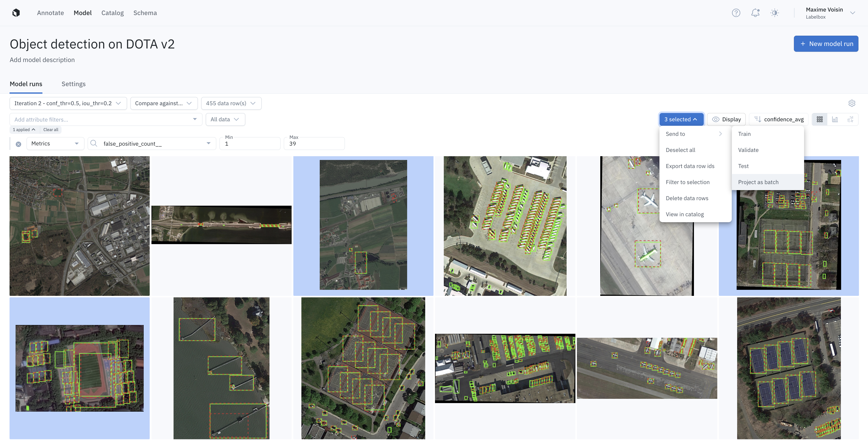Click the notifications bell icon
The width and height of the screenshot is (868, 440).
[755, 12]
